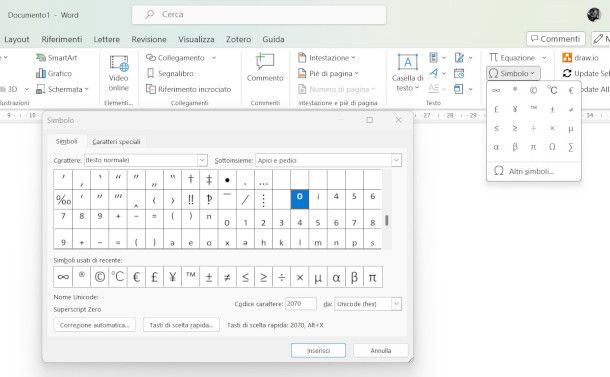Select the dagger symbol in the character grid
This screenshot has height=377, width=610.
(x=191, y=179)
